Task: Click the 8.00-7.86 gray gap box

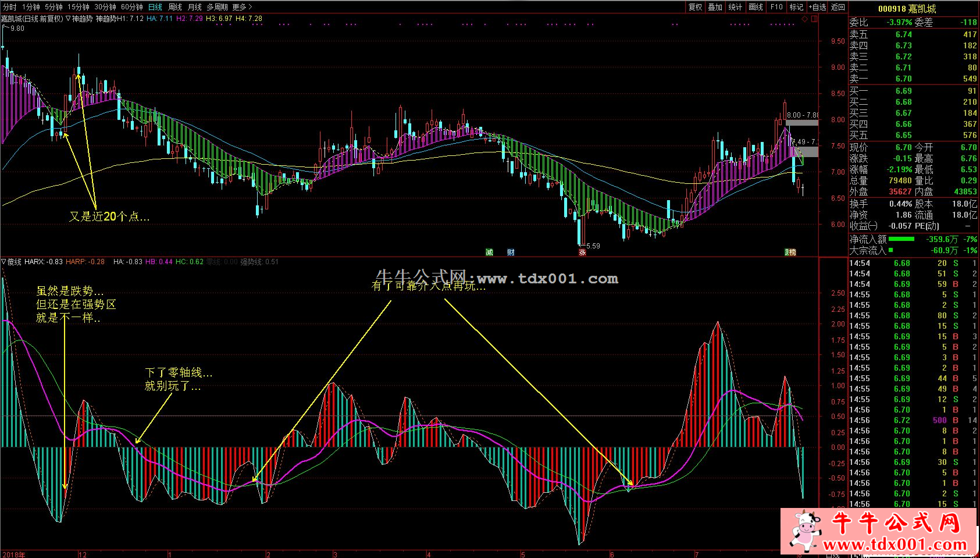Action: (802, 123)
